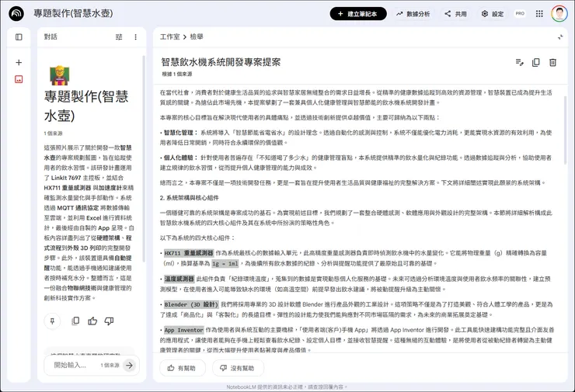Screen dimensions: 575x392
Task: Send the chat message arrow
Action: coord(129,365)
